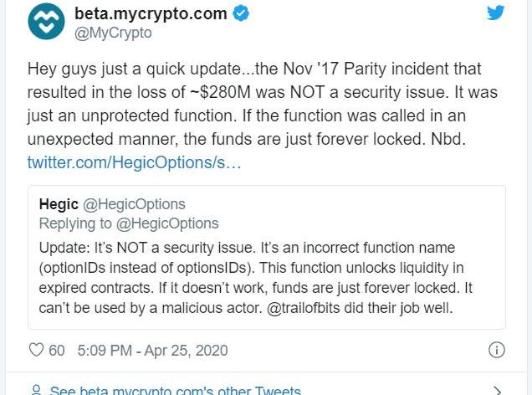Screen dimensions: 532x395
Task: Click the blue verified badge
Action: pos(242,14)
